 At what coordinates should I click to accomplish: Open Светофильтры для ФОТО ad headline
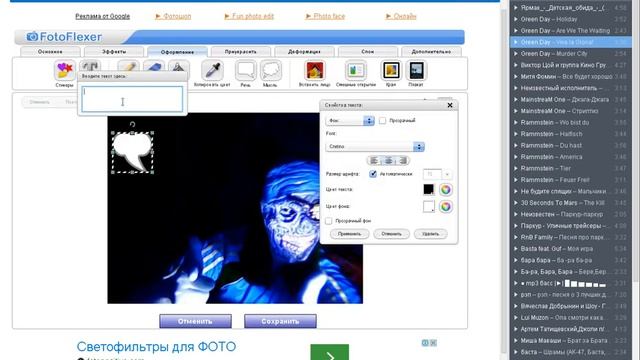coord(156,347)
